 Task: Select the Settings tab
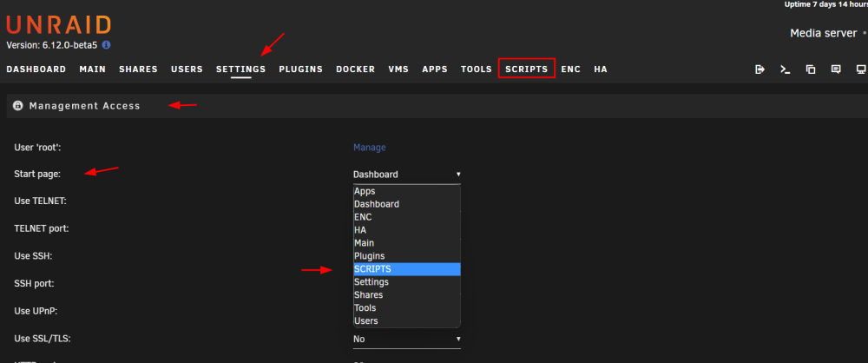tap(240, 69)
